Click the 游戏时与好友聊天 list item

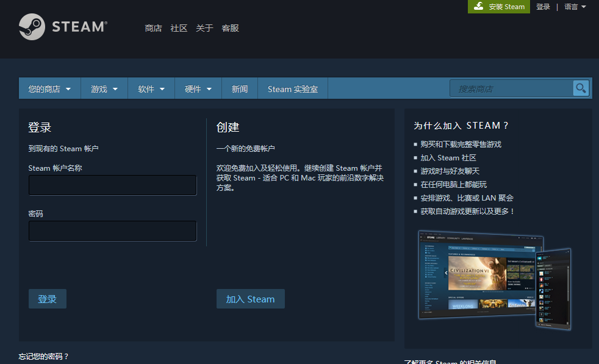click(x=450, y=171)
